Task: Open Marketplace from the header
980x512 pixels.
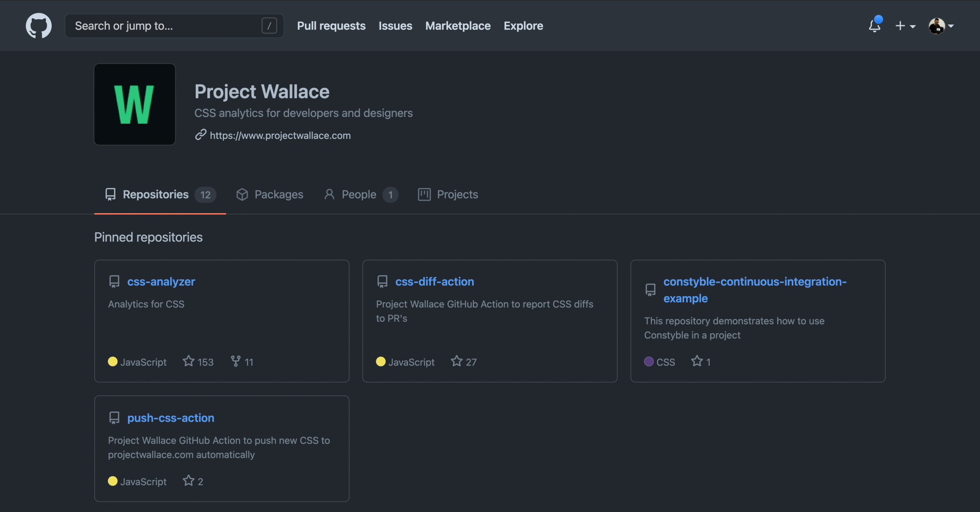Action: pos(457,26)
